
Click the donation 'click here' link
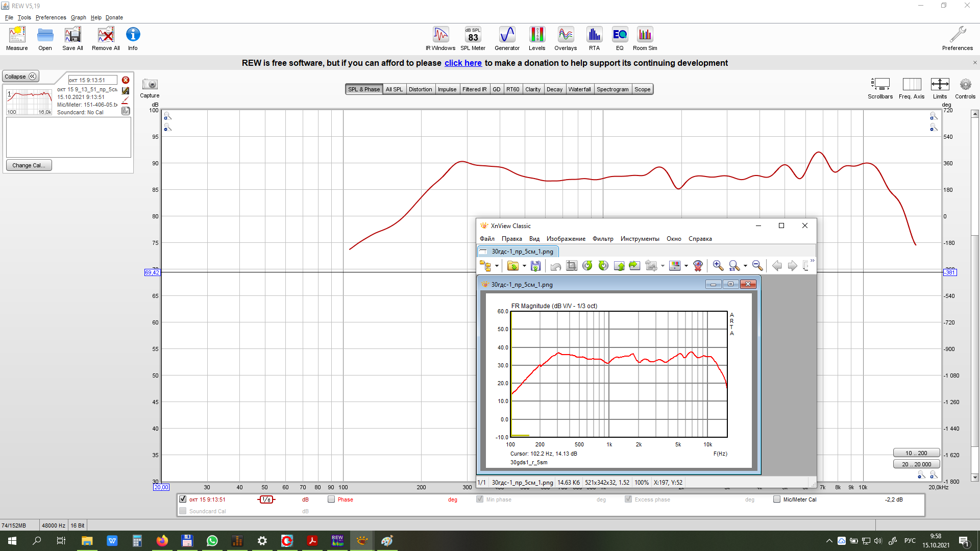(x=463, y=63)
